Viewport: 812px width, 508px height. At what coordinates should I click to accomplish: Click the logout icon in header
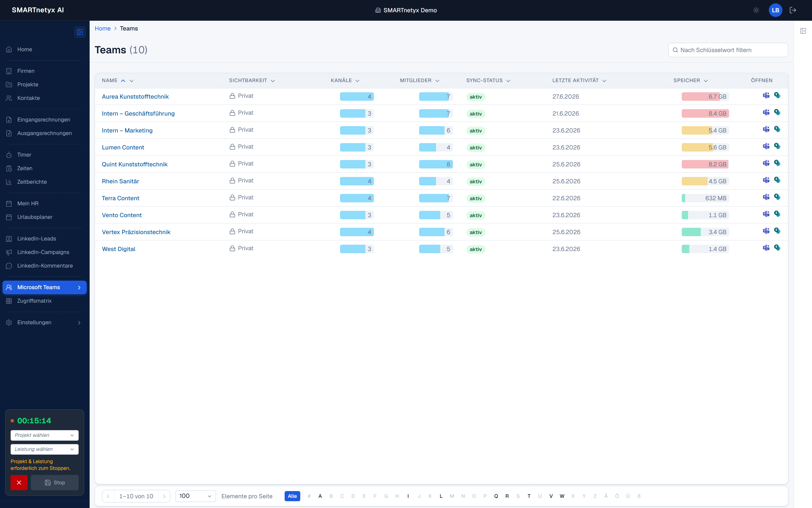[x=793, y=10]
